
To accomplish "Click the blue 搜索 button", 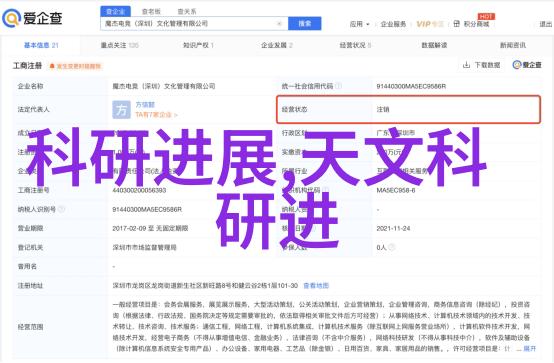I will [x=305, y=24].
